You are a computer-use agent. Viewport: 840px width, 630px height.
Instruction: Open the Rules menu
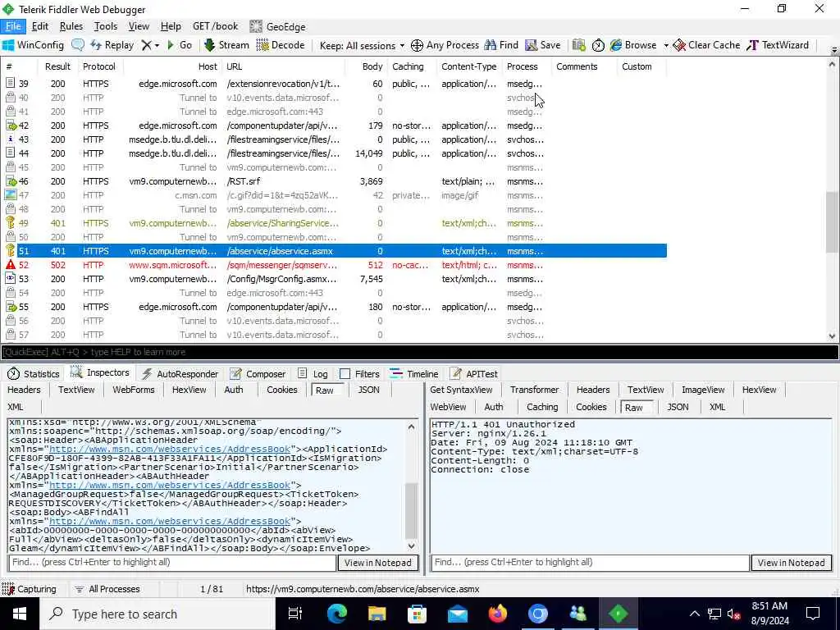(71, 26)
